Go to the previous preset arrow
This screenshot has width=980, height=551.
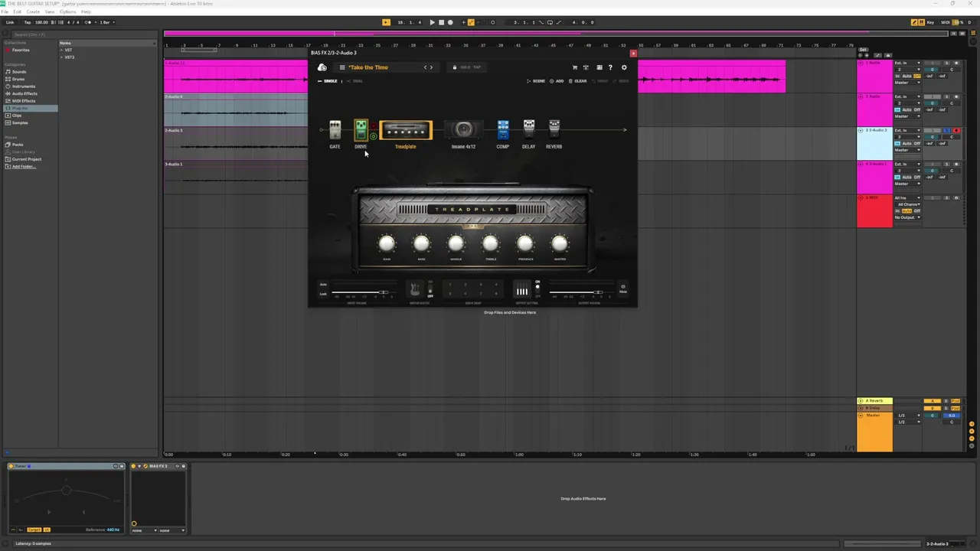click(x=426, y=67)
